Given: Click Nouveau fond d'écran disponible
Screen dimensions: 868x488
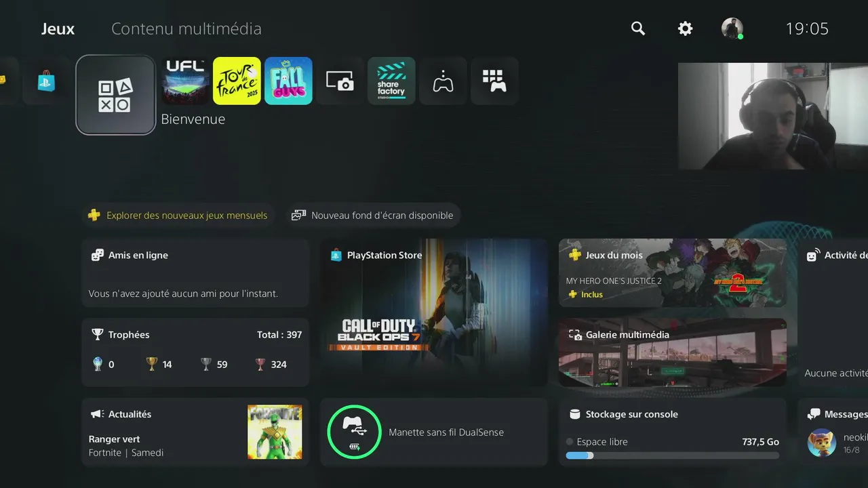Looking at the screenshot, I should (x=373, y=216).
